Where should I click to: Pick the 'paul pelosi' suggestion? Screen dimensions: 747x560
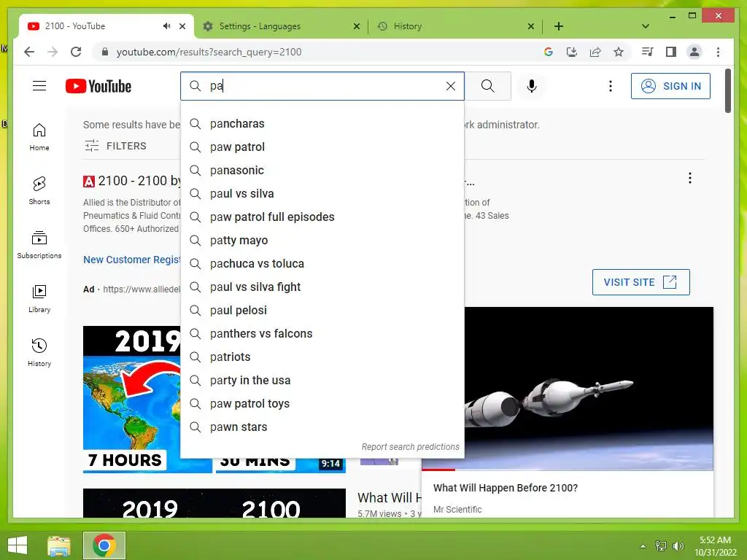click(x=322, y=311)
